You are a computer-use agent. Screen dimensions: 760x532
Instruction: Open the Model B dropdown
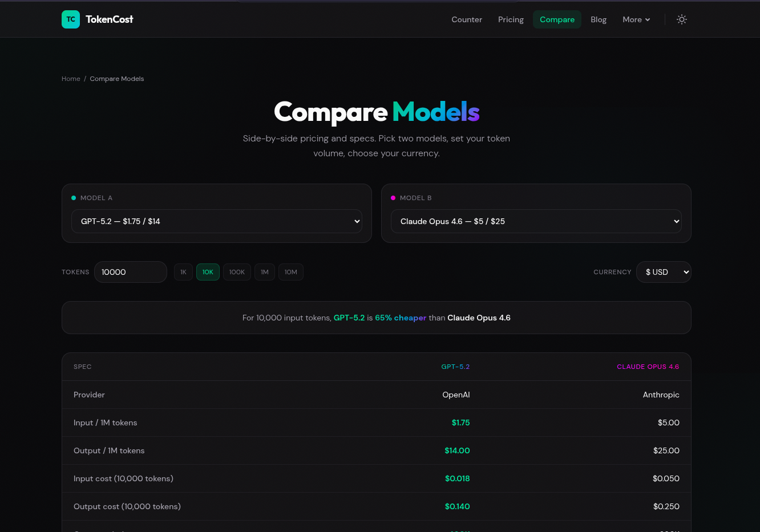click(536, 221)
